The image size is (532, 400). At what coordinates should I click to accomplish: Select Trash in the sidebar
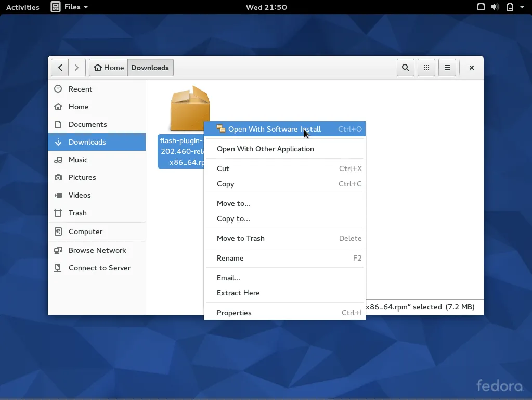(77, 213)
